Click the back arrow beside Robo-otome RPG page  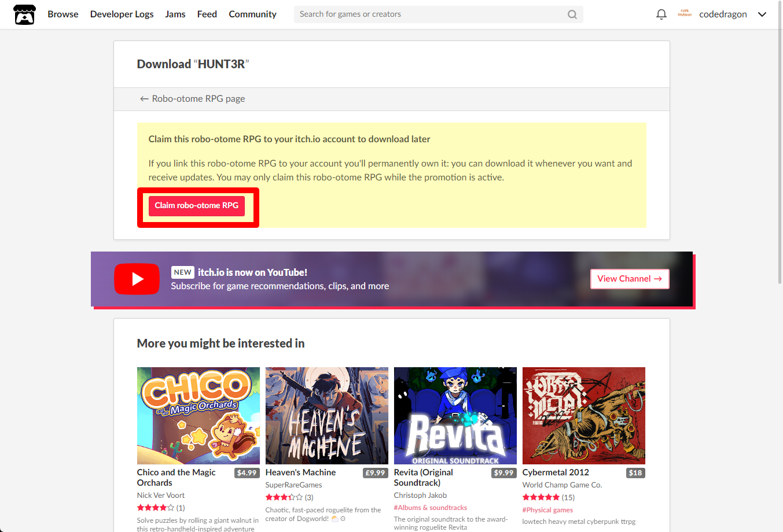[x=144, y=99]
